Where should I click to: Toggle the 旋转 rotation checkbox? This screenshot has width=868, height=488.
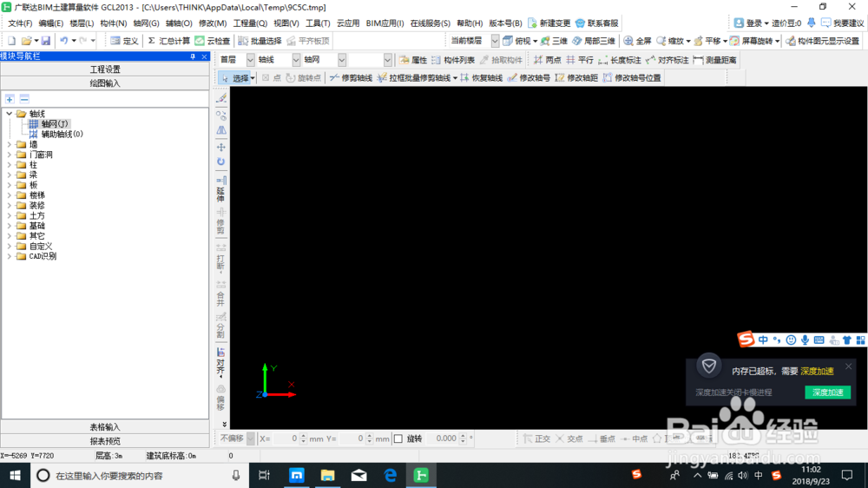click(x=398, y=439)
